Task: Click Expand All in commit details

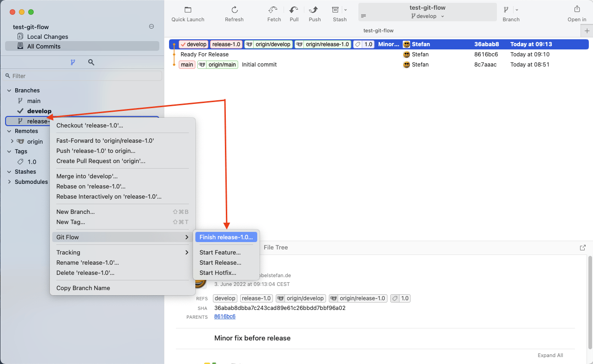Action: pos(550,355)
